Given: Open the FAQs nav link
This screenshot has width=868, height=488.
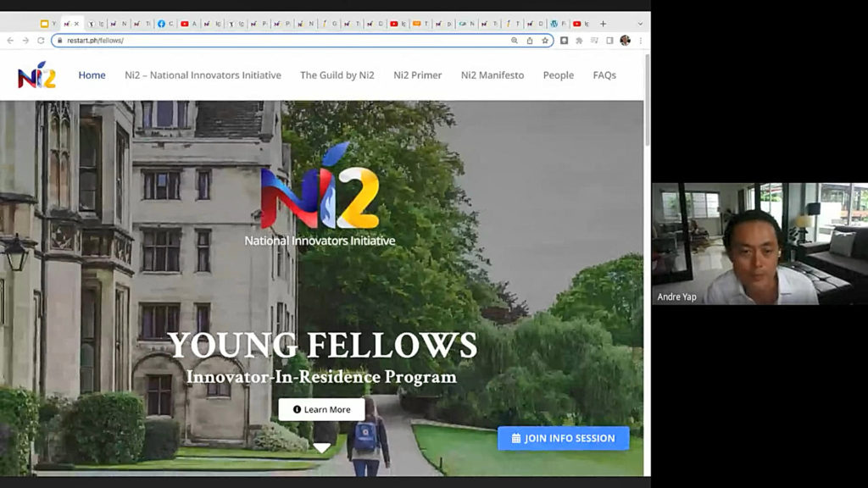Looking at the screenshot, I should coord(604,75).
